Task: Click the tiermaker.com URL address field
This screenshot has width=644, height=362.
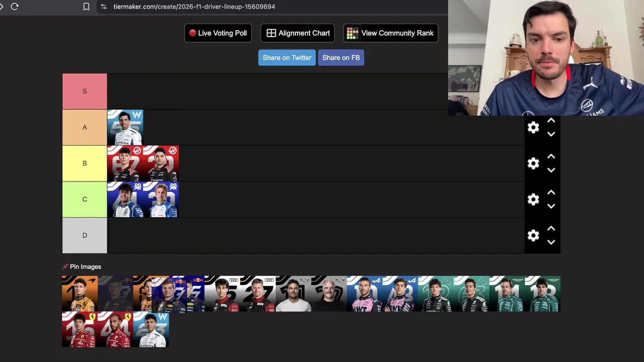Action: coord(194,7)
